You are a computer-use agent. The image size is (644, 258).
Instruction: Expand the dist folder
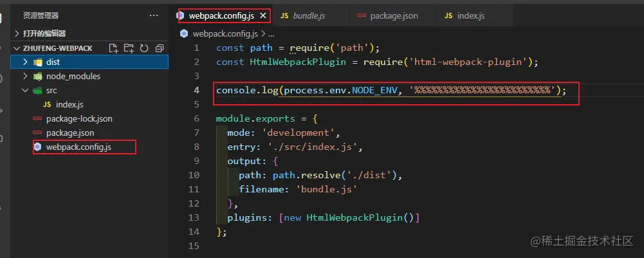coord(25,62)
